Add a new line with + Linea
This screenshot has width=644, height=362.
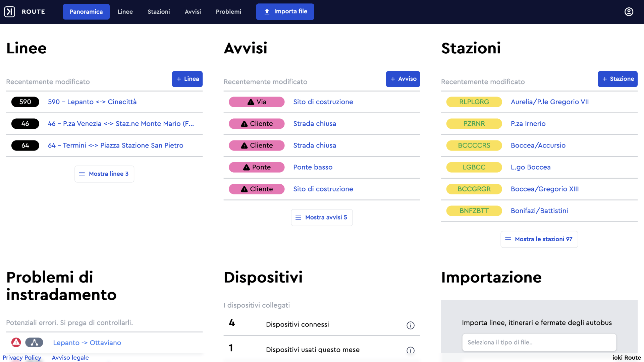[187, 79]
